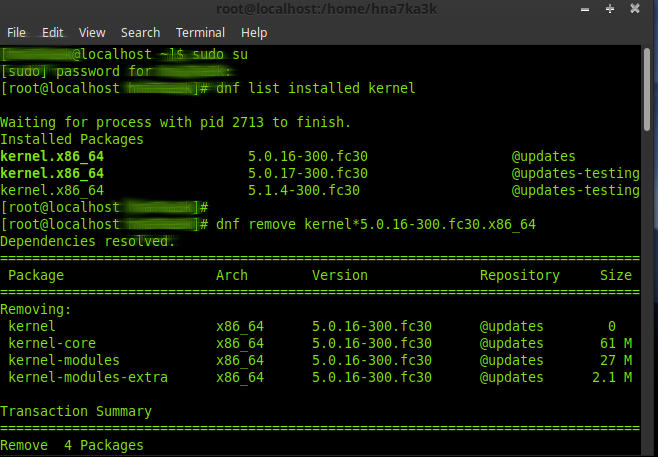Click the 'dnf list installed kernel' command text
The width and height of the screenshot is (658, 457).
316,89
